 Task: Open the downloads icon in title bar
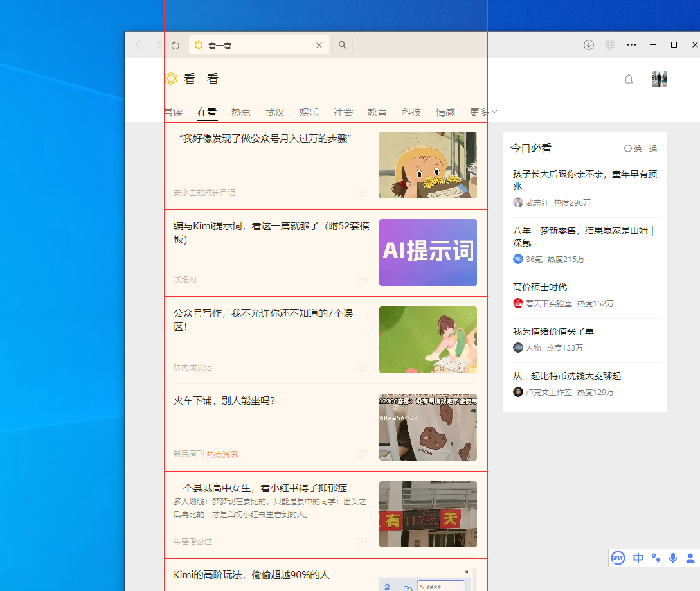pos(588,45)
